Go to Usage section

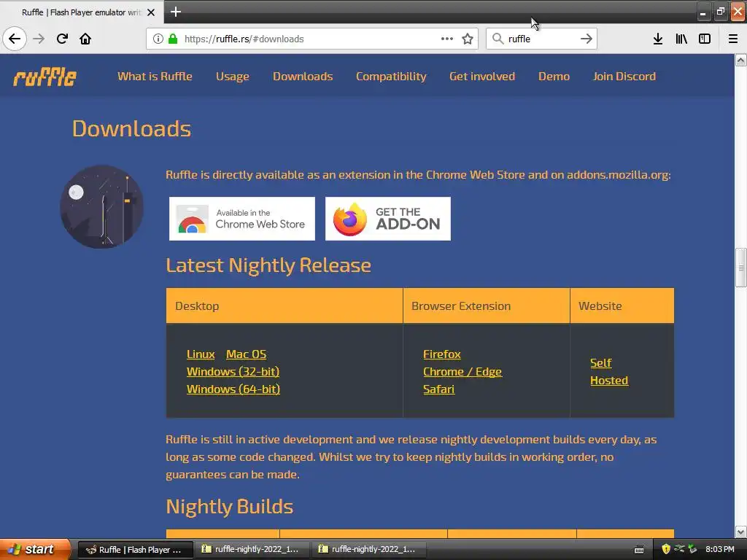click(233, 76)
